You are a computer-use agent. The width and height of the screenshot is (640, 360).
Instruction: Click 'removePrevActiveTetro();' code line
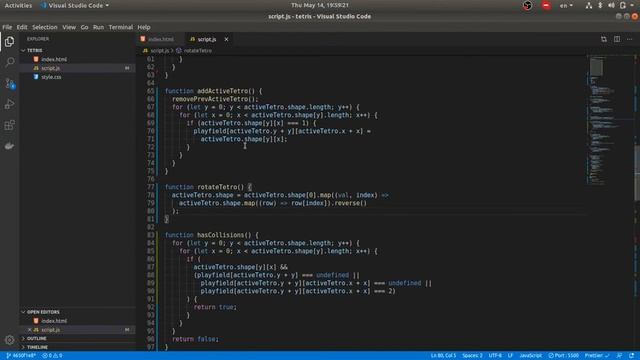coord(215,99)
